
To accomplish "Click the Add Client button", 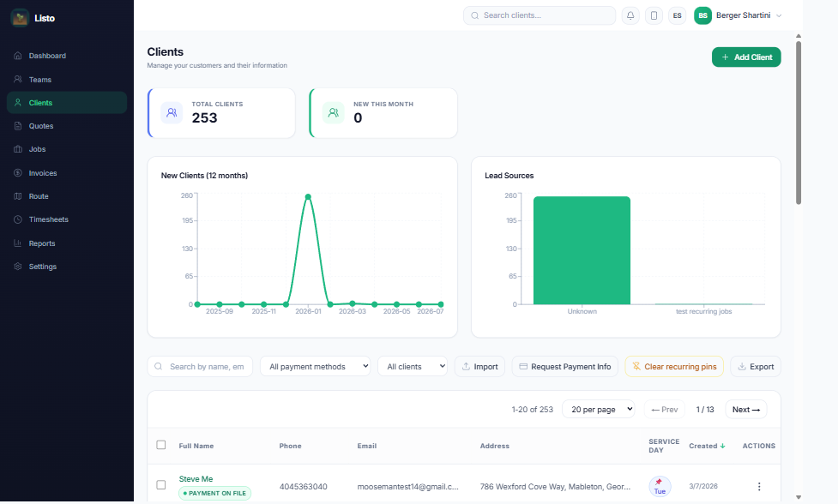I will [x=746, y=57].
